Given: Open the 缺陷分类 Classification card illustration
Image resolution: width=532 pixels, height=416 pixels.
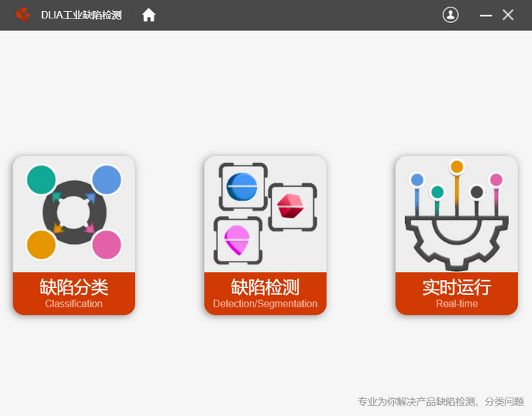Looking at the screenshot, I should click(x=74, y=214).
